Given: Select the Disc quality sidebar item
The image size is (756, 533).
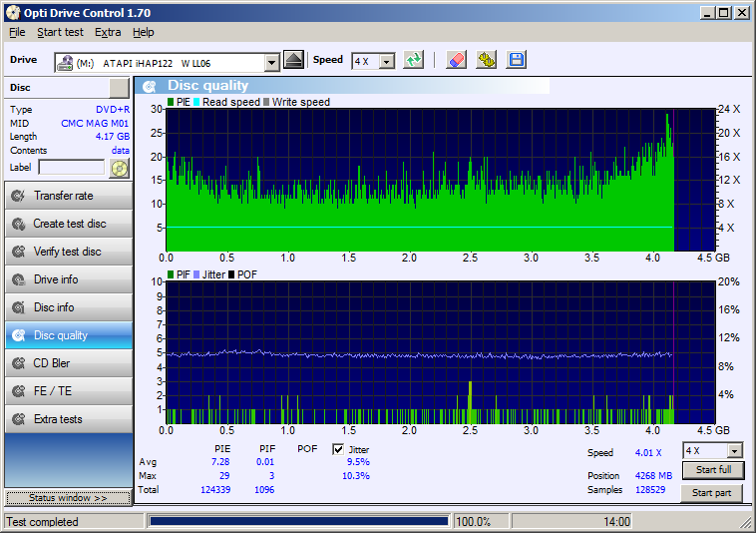Looking at the screenshot, I should coord(69,335).
